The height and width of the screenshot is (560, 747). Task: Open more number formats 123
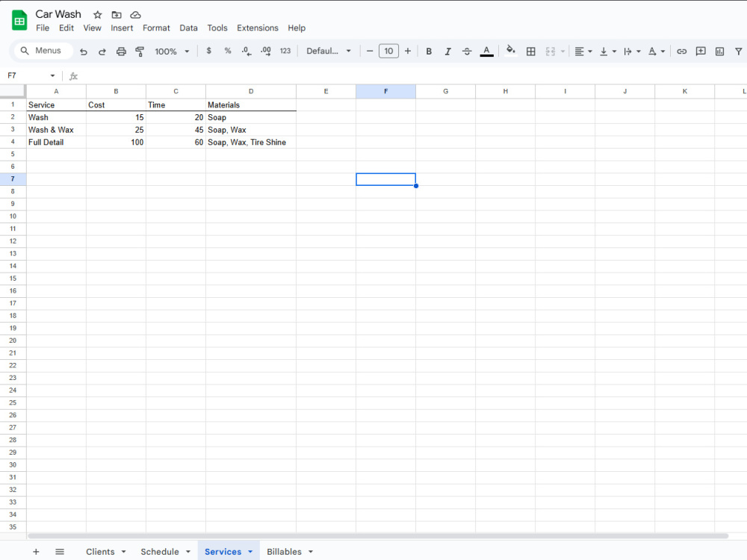coord(285,51)
